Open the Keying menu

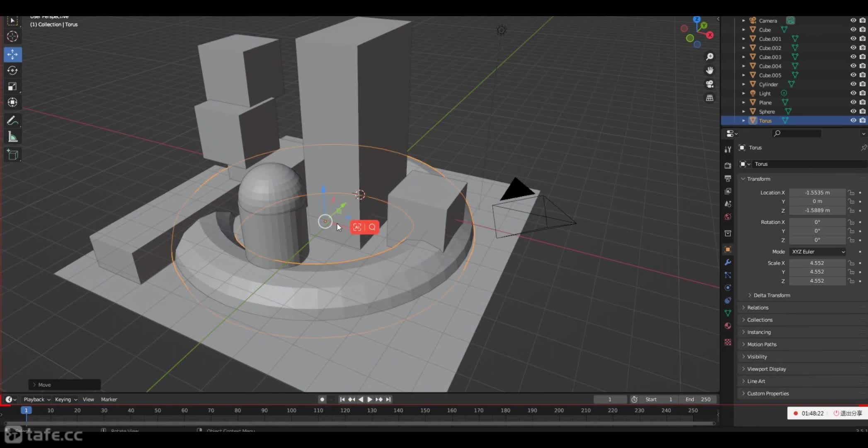66,399
